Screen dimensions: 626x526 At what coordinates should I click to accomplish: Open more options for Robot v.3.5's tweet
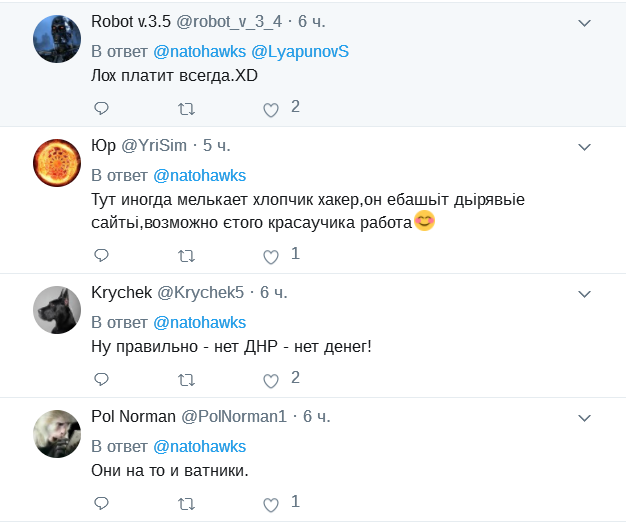[x=586, y=22]
